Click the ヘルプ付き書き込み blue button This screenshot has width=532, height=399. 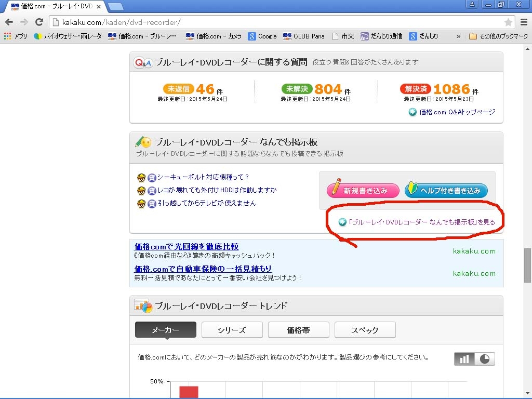[446, 190]
